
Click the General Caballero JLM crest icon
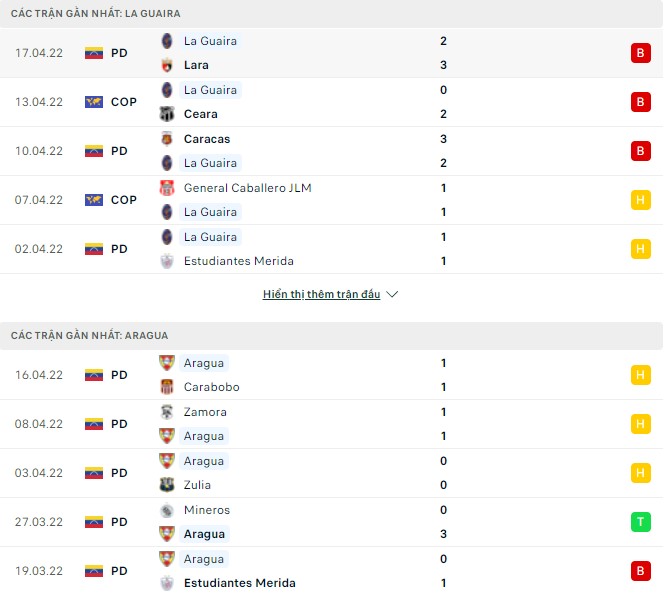[167, 188]
